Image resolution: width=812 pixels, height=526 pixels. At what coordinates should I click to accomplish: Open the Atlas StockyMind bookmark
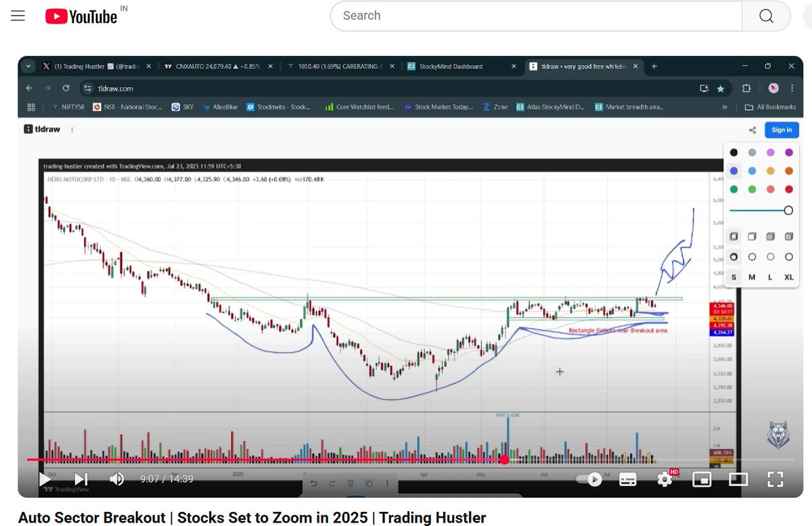click(x=550, y=107)
